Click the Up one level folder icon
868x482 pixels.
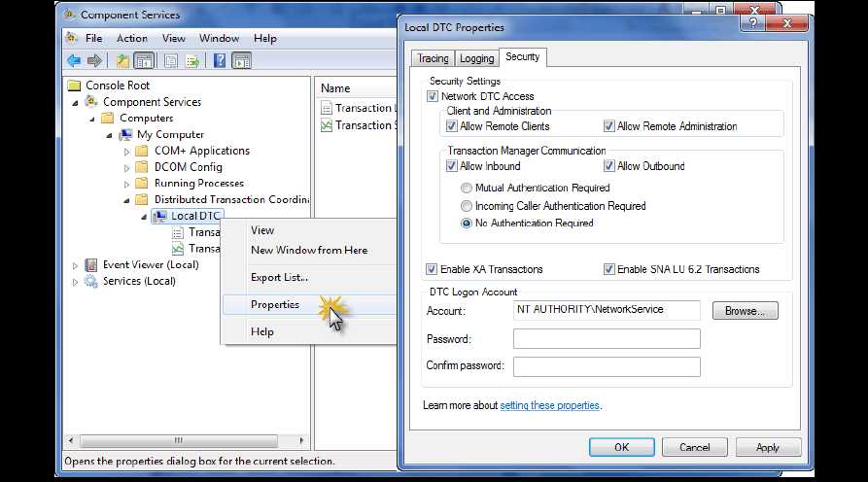[122, 61]
